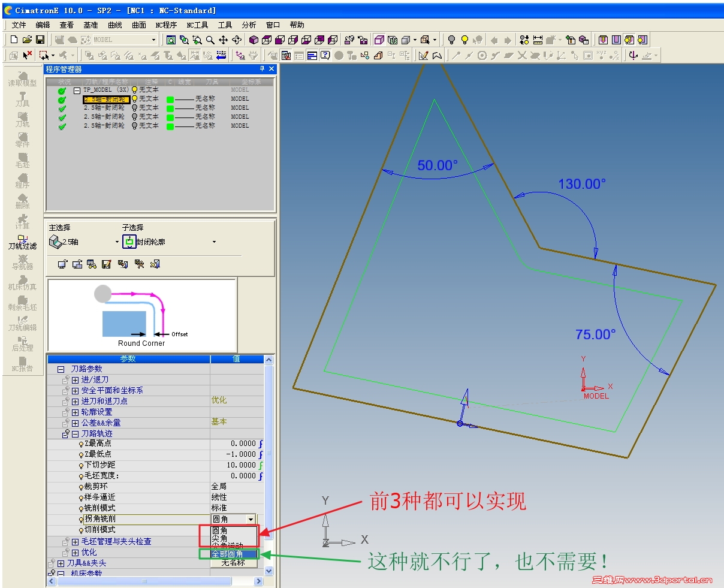Click parameter table scroll-down arrow

(x=269, y=571)
